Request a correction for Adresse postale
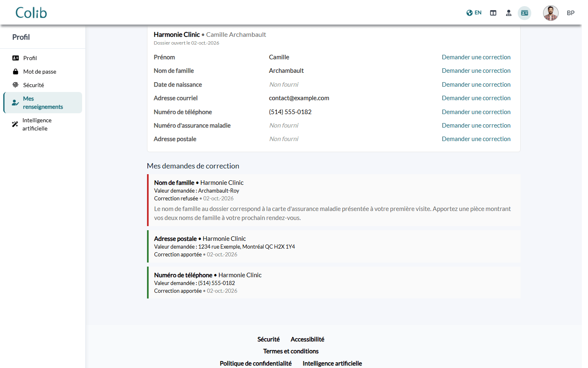 tap(476, 139)
